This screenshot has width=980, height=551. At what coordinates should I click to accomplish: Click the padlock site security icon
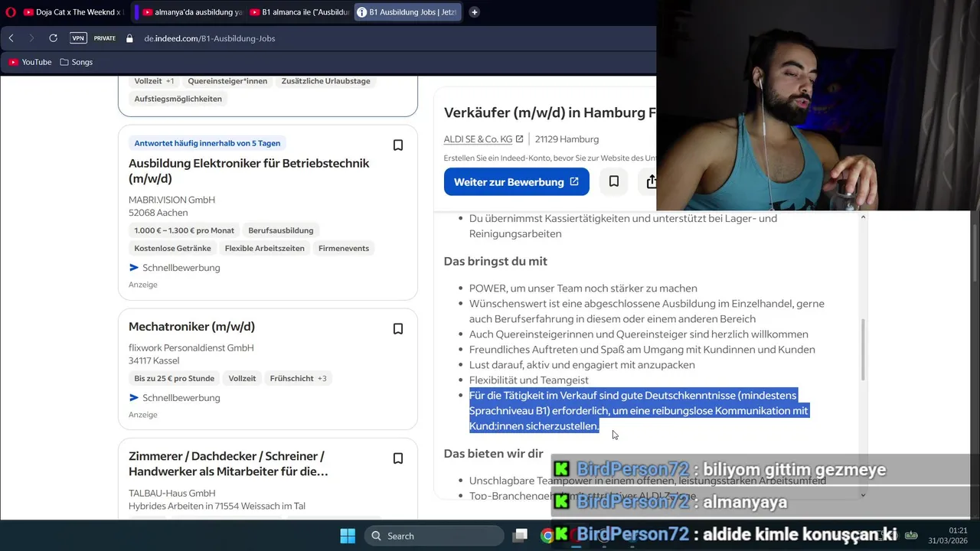coord(129,38)
